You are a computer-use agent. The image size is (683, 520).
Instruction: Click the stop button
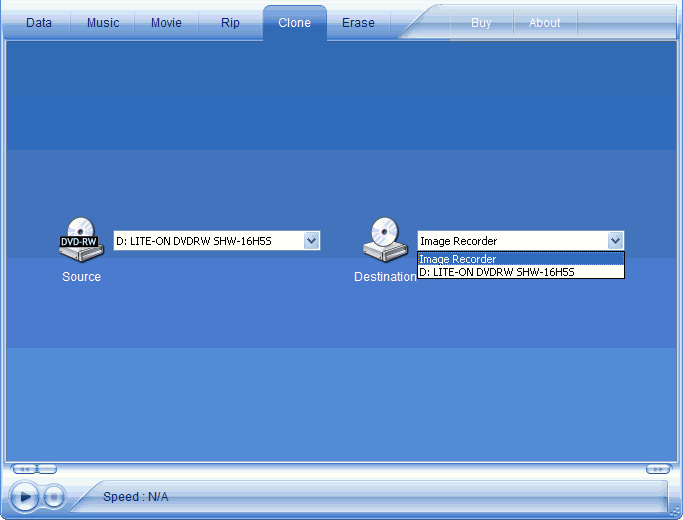tap(54, 496)
